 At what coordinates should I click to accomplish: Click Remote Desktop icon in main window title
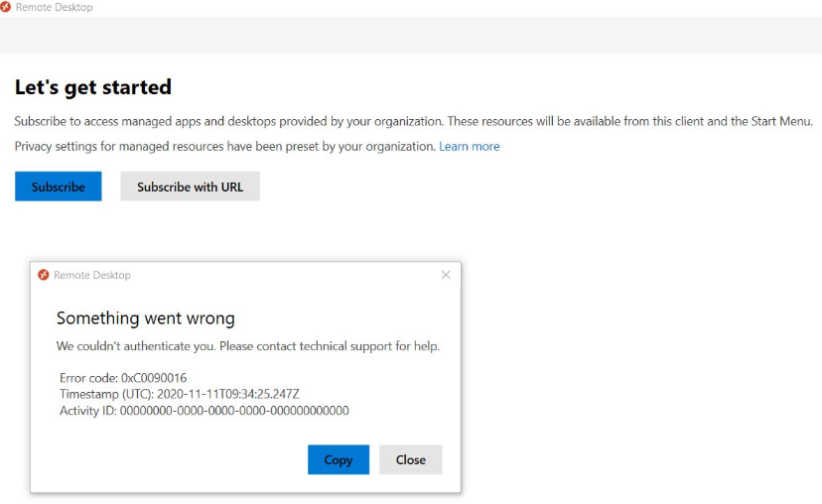pos(5,7)
